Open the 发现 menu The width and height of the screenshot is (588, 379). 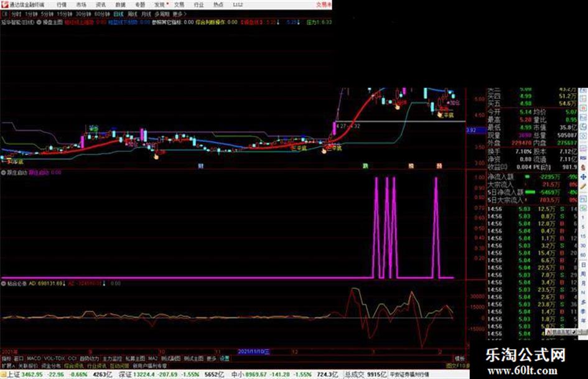point(160,4)
